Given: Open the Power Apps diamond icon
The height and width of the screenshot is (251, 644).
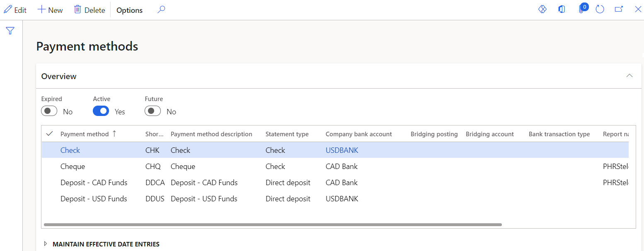Looking at the screenshot, I should tap(542, 9).
